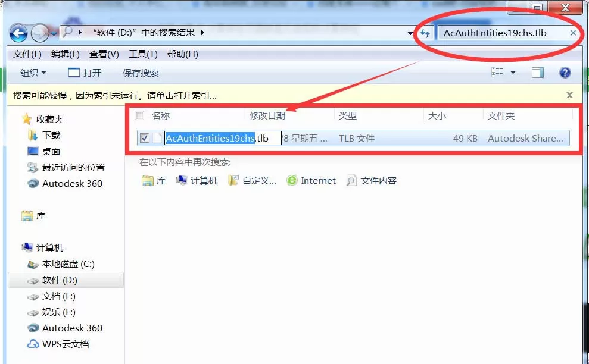Sort by the 类型 column
This screenshot has height=364, width=589.
[x=347, y=115]
